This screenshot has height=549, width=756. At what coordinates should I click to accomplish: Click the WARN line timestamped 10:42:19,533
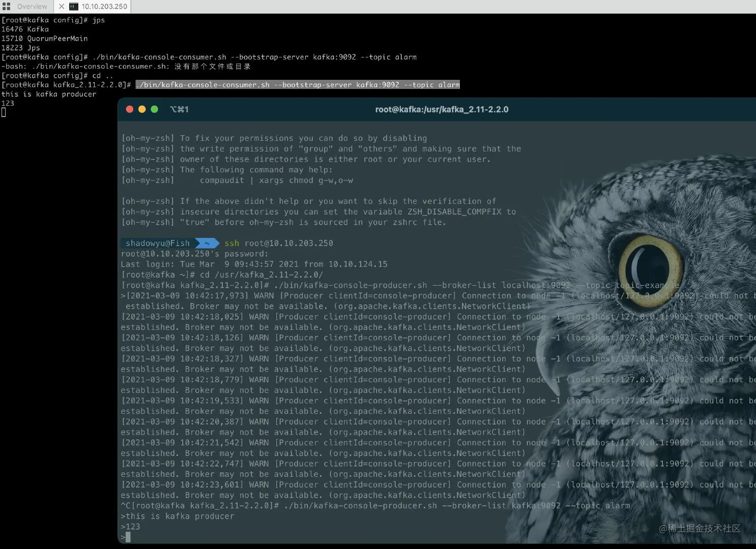point(438,401)
